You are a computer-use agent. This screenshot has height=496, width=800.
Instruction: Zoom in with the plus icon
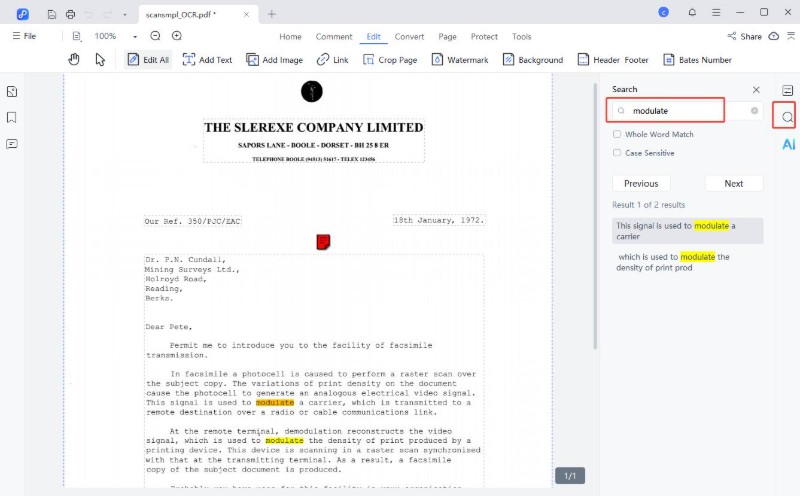pyautogui.click(x=177, y=36)
